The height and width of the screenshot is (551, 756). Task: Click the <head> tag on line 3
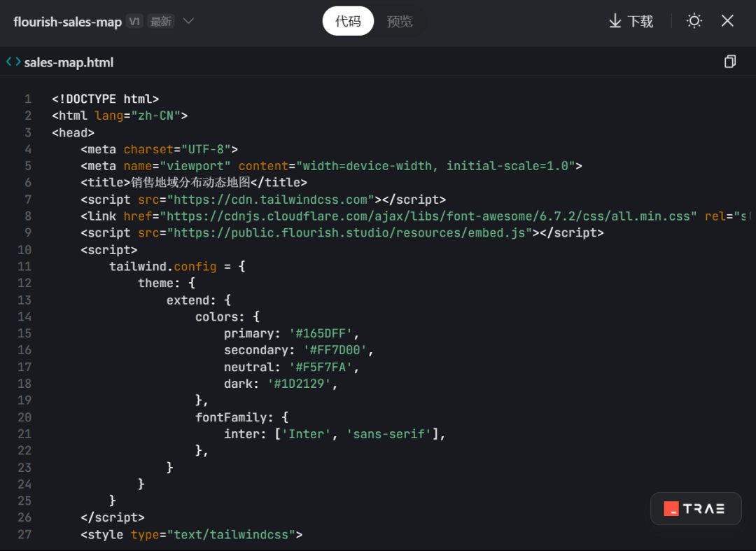(x=73, y=132)
